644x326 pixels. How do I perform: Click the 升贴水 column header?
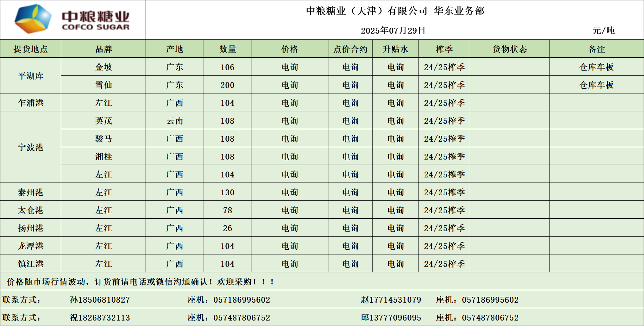[x=395, y=49]
